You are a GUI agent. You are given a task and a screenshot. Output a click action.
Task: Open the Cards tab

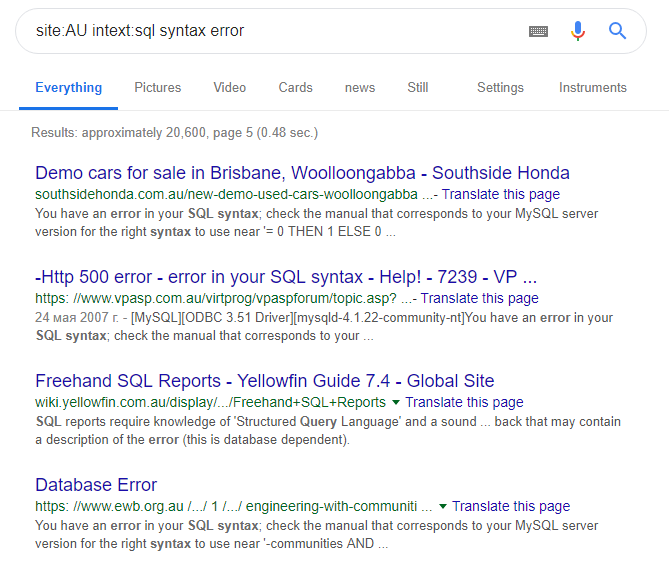coord(295,87)
